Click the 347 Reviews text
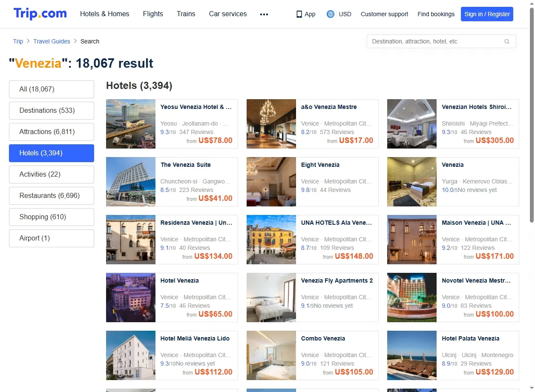This screenshot has height=392, width=535. (196, 132)
